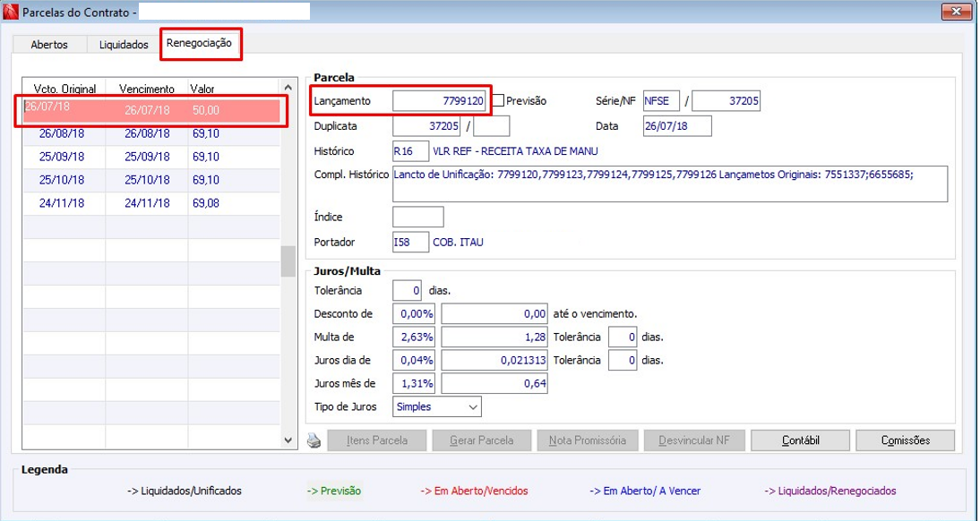
Task: Open the Comissões button
Action: click(x=905, y=440)
